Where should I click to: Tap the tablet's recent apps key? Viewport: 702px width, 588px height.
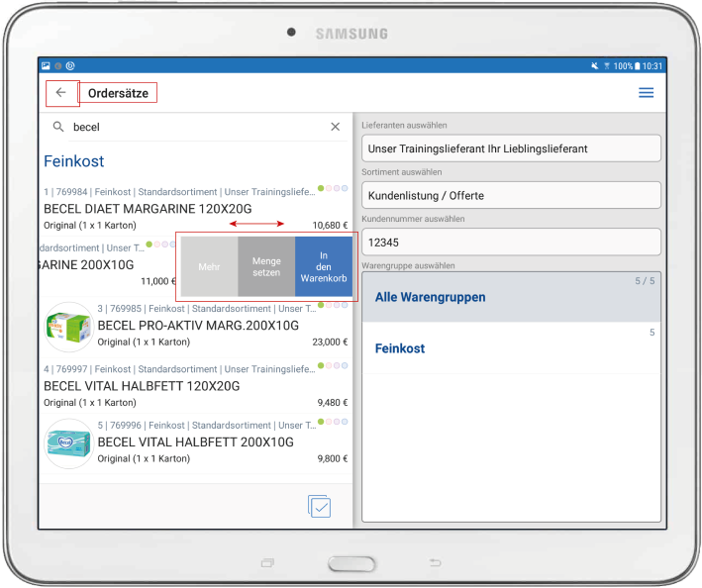pyautogui.click(x=267, y=562)
